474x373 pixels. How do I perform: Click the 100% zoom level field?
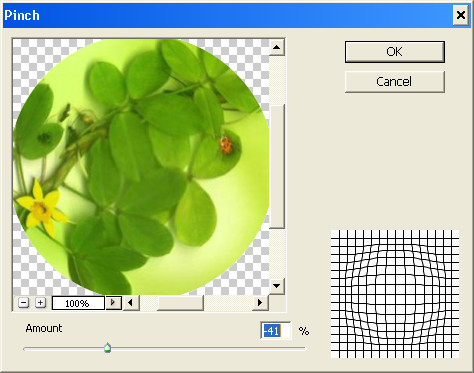pos(78,303)
